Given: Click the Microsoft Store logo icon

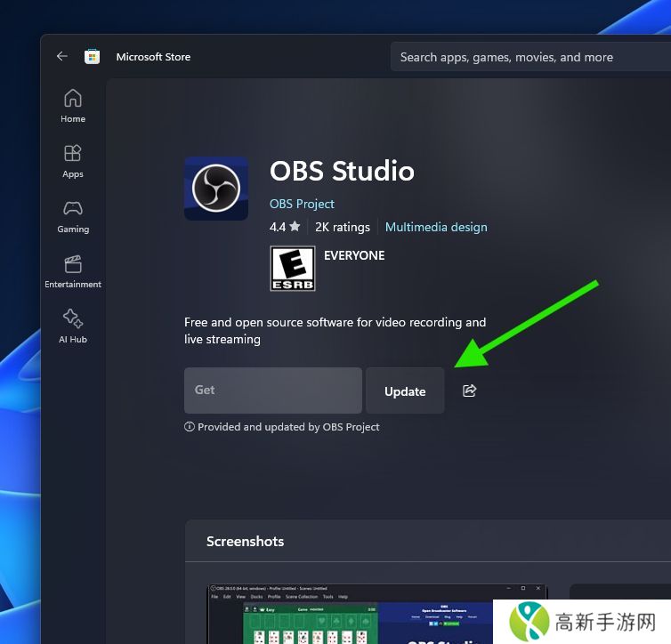Looking at the screenshot, I should click(92, 57).
